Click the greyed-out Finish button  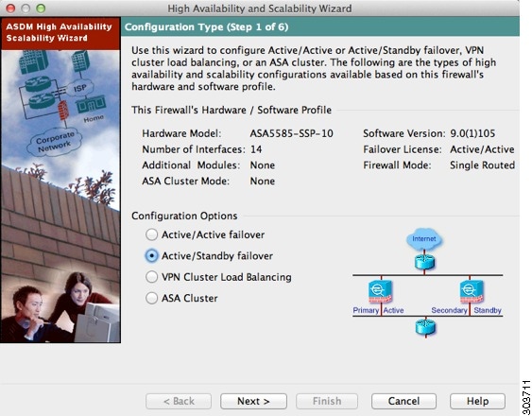[327, 401]
